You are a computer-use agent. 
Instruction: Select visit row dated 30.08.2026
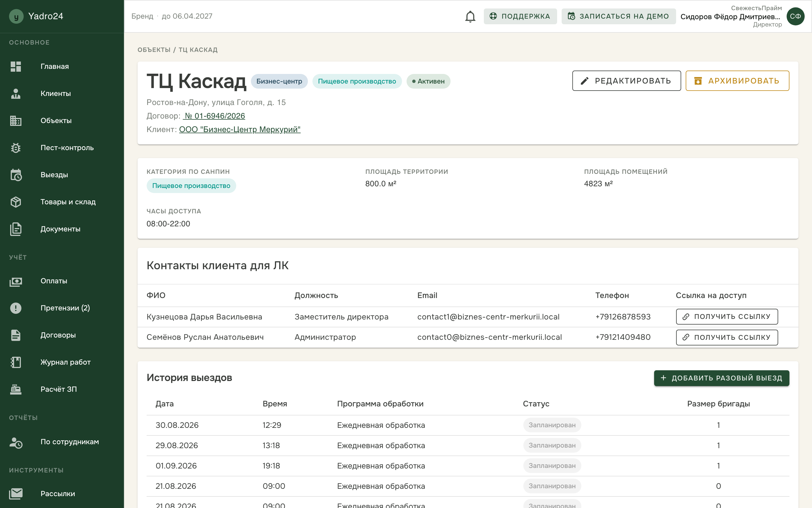pyautogui.click(x=468, y=425)
